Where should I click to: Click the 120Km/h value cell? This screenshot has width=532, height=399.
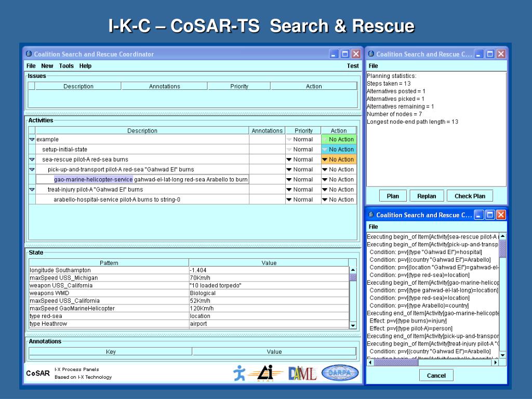(x=269, y=309)
